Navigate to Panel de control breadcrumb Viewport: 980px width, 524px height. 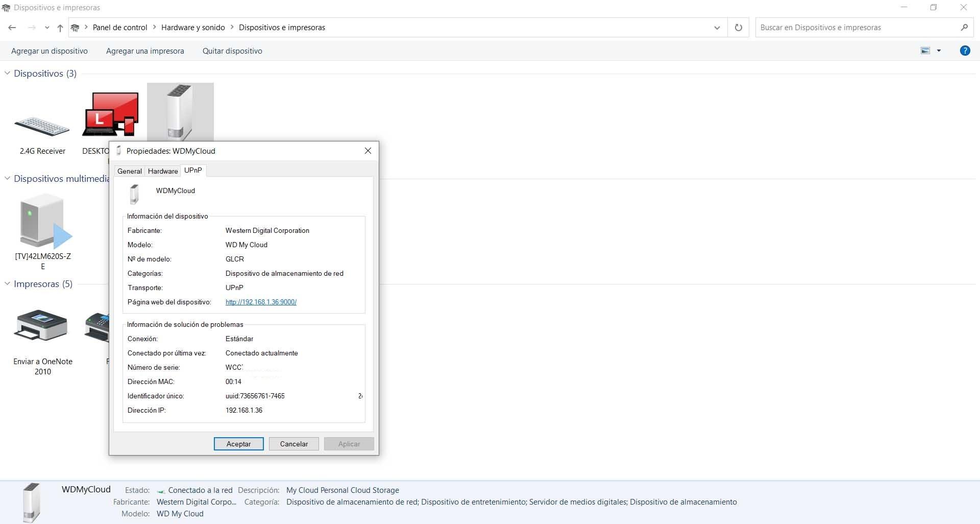[120, 28]
